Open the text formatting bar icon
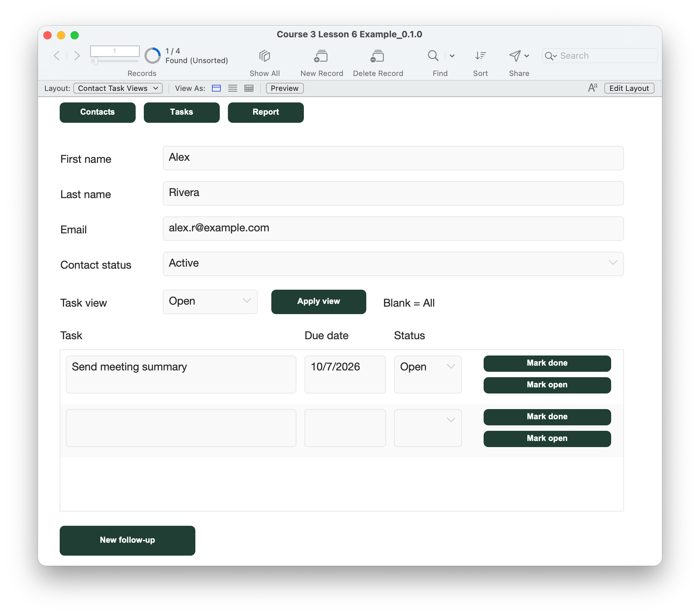 click(x=592, y=88)
